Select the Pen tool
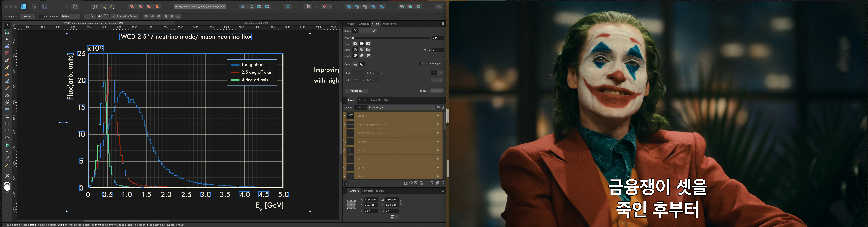This screenshot has height=227, width=868. (x=7, y=60)
